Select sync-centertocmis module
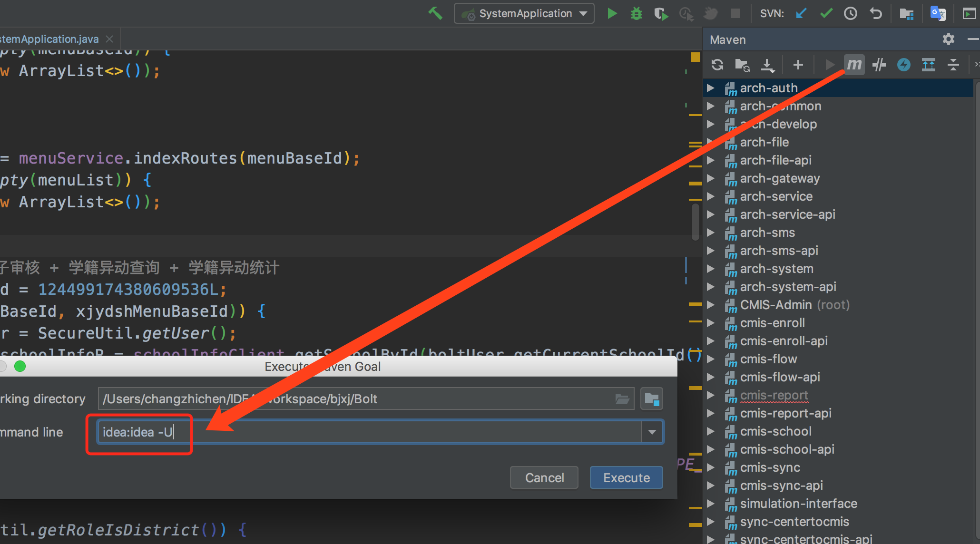The image size is (980, 544). pyautogui.click(x=794, y=522)
